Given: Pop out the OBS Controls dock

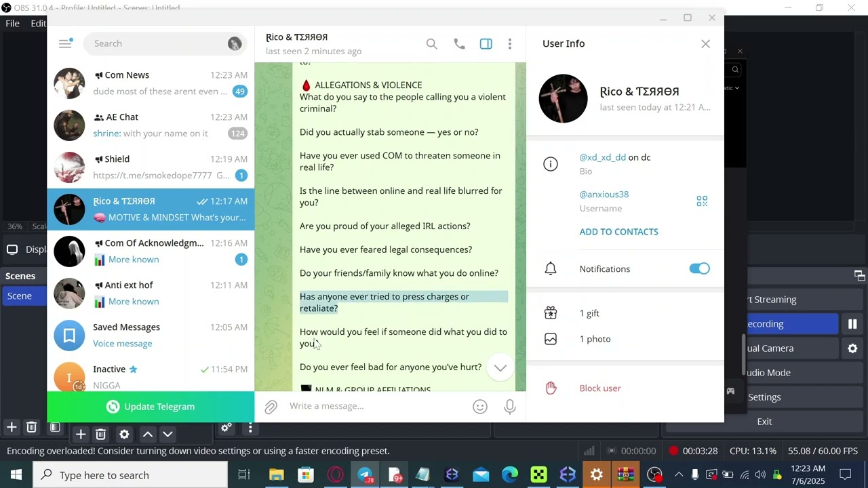Looking at the screenshot, I should point(859,275).
